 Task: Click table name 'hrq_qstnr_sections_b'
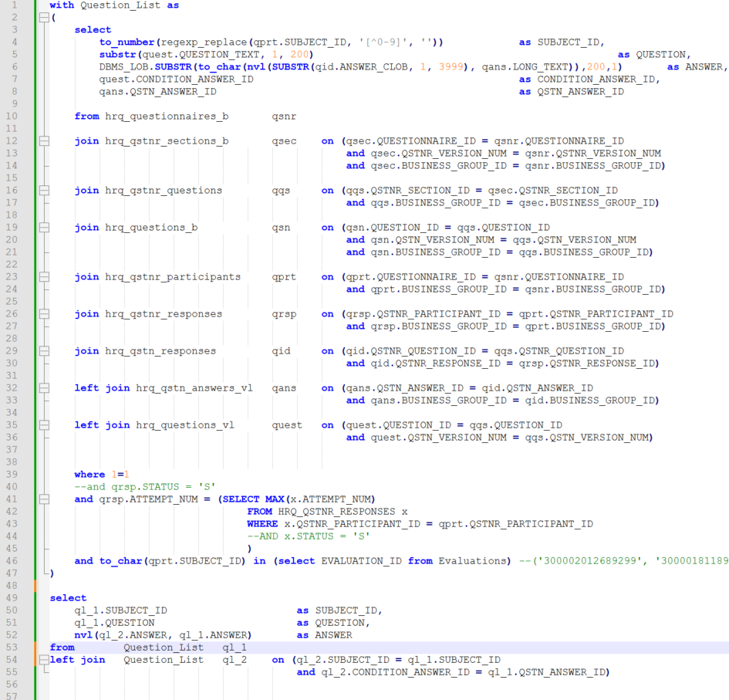tap(167, 141)
